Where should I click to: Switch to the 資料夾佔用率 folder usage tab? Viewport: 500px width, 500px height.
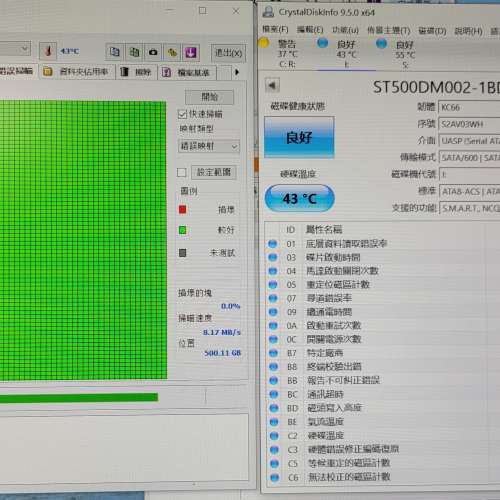point(76,72)
